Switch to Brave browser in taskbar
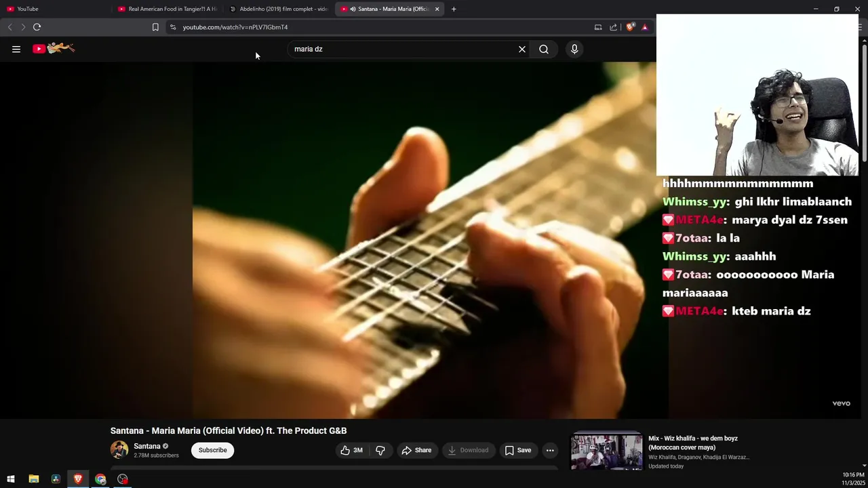The image size is (868, 488). pos(78,479)
